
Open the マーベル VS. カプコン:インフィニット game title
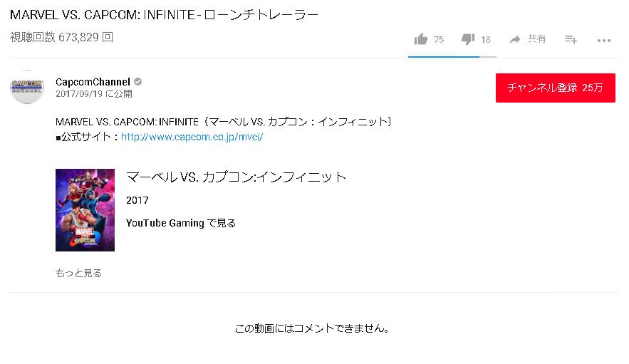[236, 177]
